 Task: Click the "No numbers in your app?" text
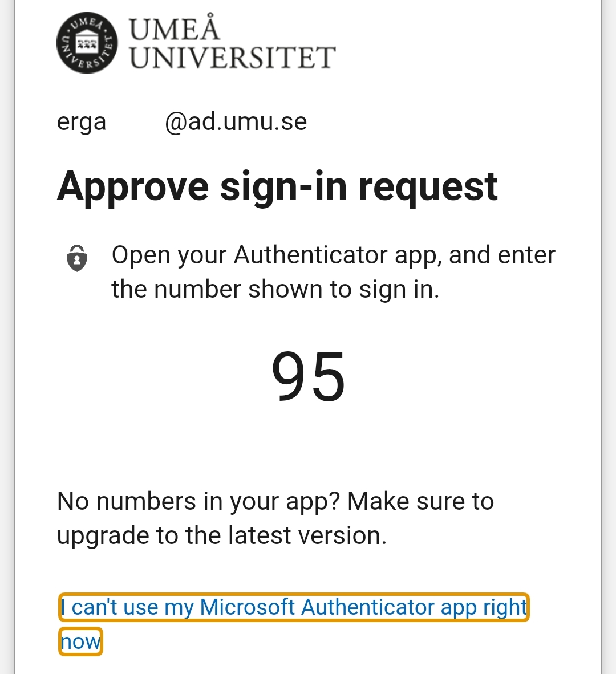pos(198,502)
